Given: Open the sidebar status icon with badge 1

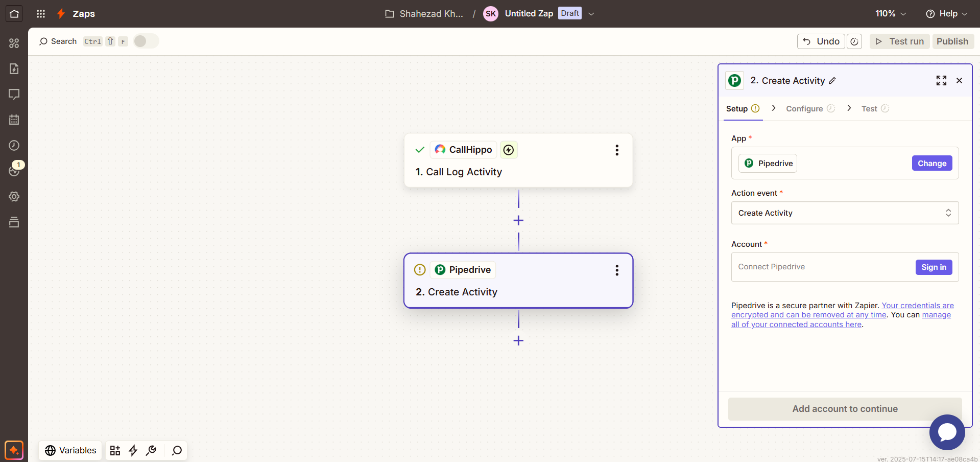Looking at the screenshot, I should pos(14,171).
